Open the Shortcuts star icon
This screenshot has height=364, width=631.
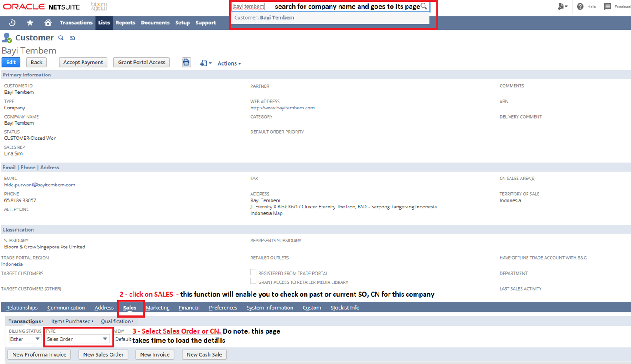(30, 23)
